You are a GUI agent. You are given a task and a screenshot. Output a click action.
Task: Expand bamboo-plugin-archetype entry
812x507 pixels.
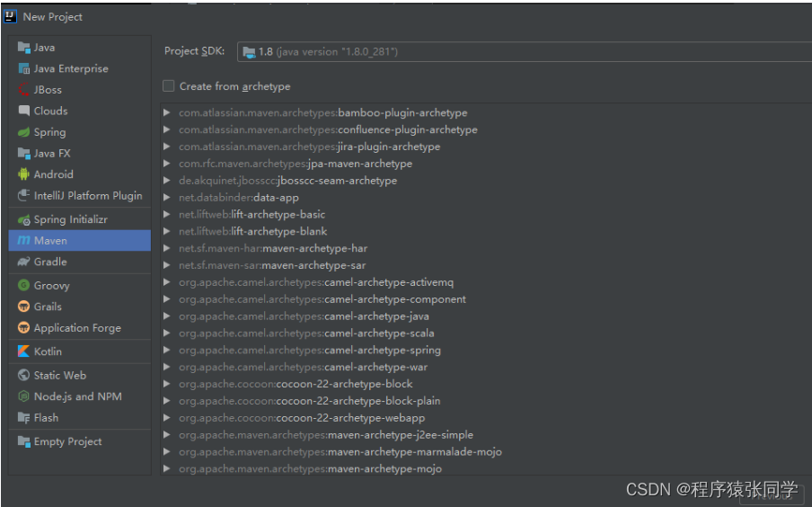(167, 112)
